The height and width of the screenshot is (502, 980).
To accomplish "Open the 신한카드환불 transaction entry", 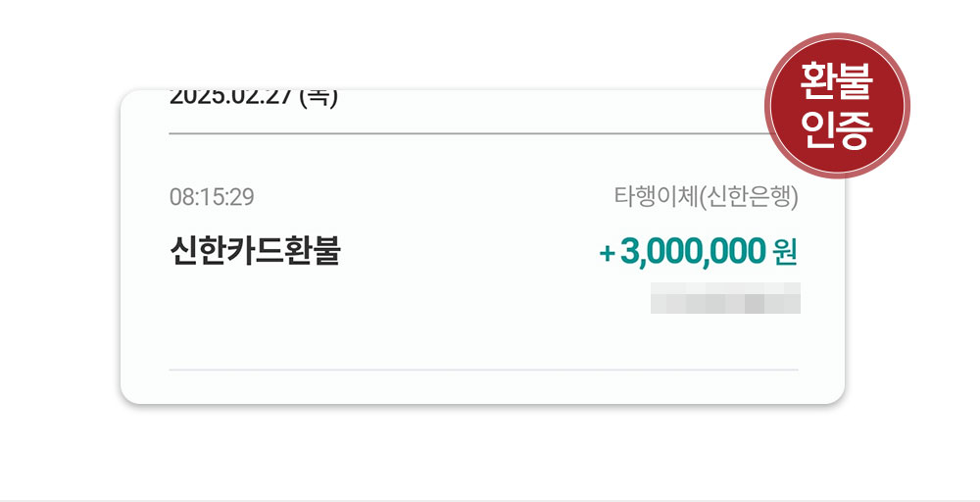I will pyautogui.click(x=255, y=252).
